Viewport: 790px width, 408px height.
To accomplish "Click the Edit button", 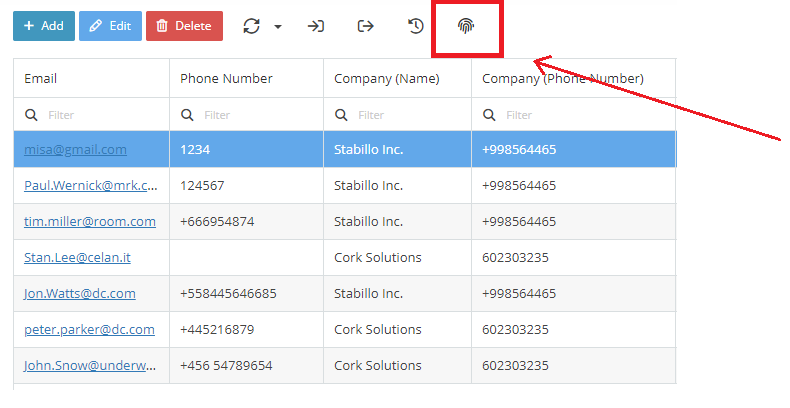I will tap(110, 26).
